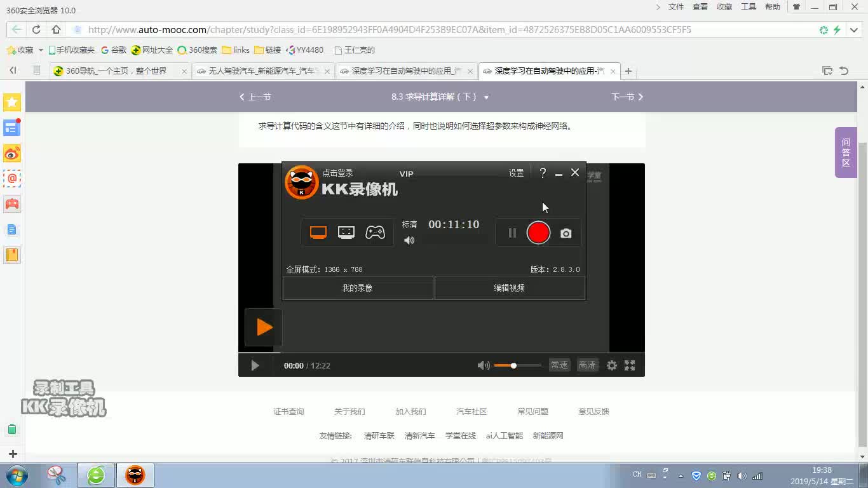The width and height of the screenshot is (868, 488).
Task: Open the sidebar document icon
Action: (12, 229)
